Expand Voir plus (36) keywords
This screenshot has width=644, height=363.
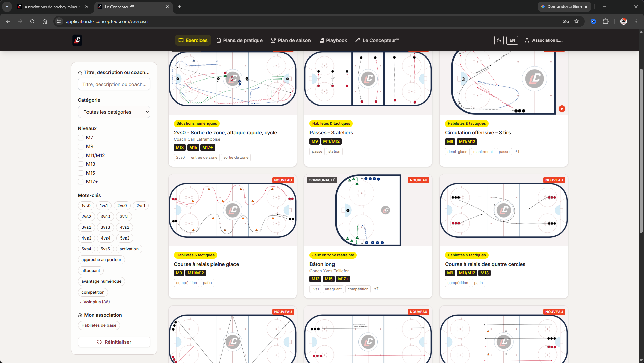coord(94,302)
